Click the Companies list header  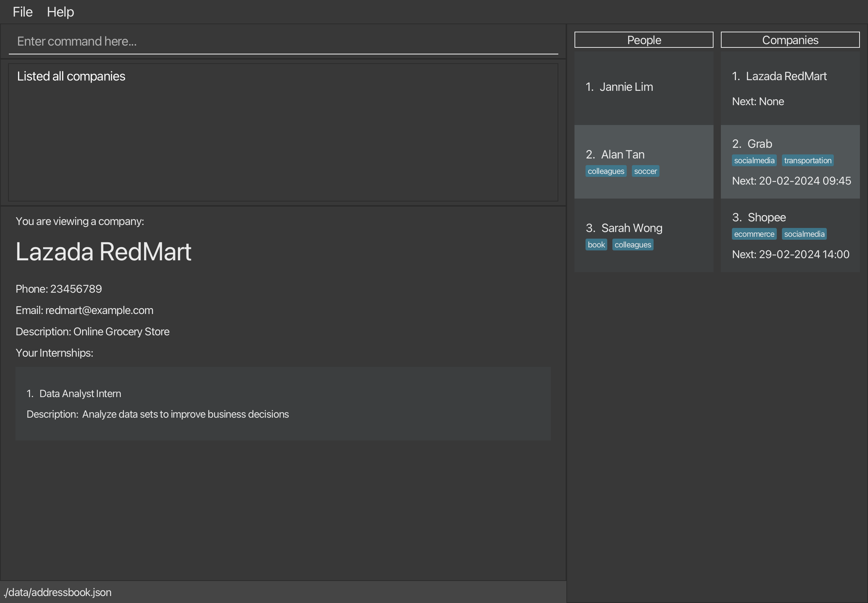(x=790, y=40)
